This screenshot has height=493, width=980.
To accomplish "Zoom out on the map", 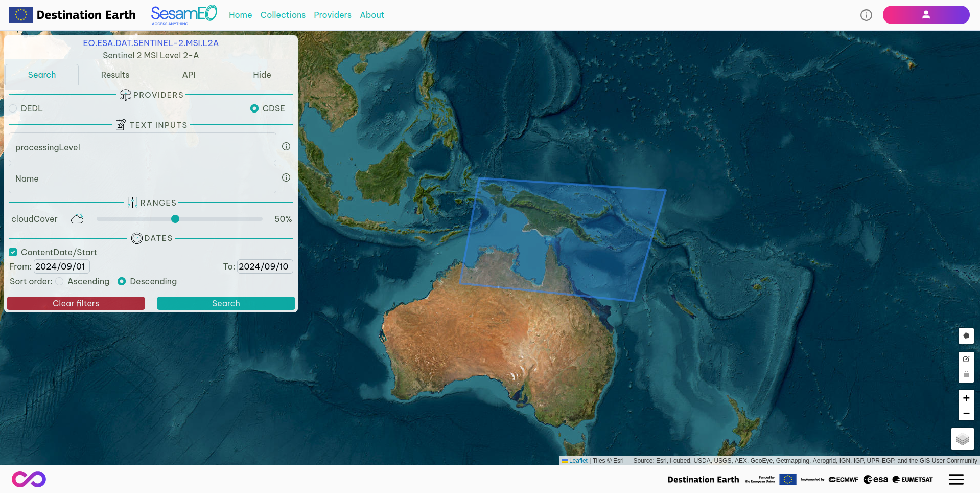I will coord(966,413).
